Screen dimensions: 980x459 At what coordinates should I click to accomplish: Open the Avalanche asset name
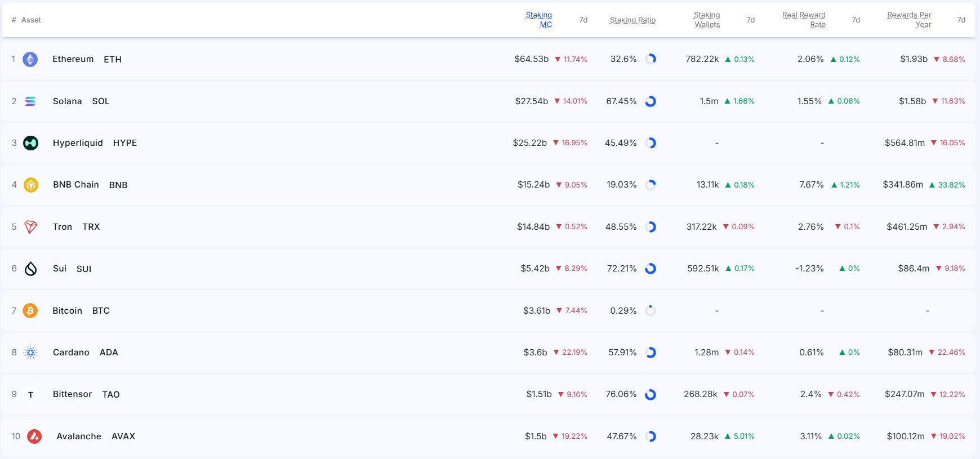tap(79, 436)
